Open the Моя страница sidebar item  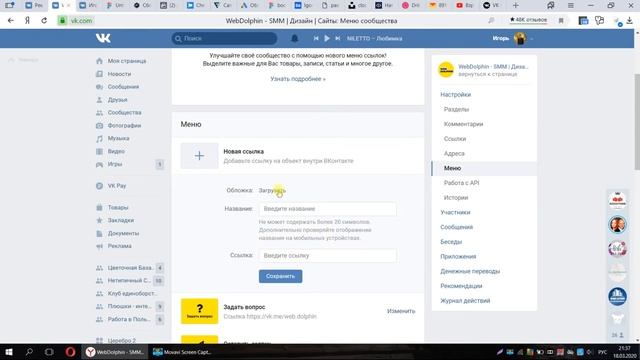tap(127, 61)
